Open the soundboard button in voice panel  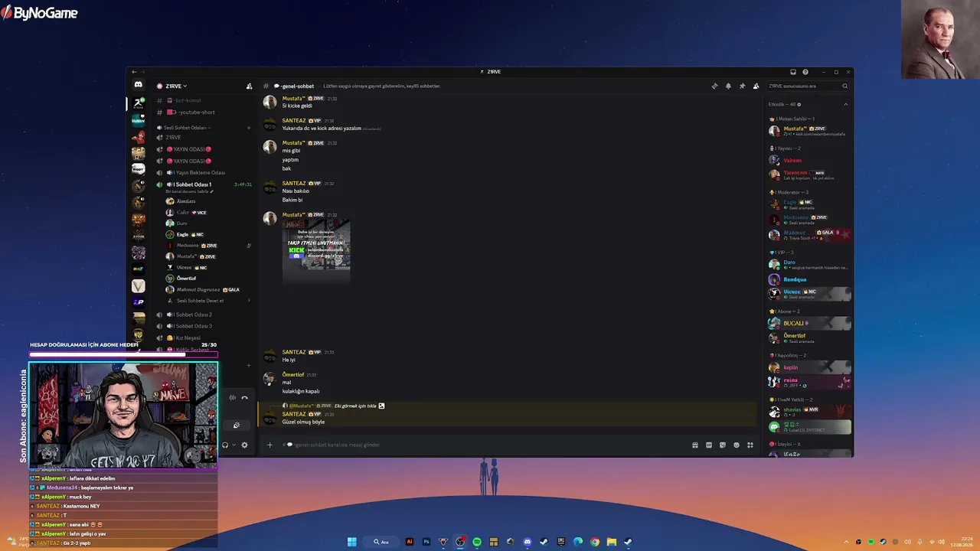coord(237,425)
